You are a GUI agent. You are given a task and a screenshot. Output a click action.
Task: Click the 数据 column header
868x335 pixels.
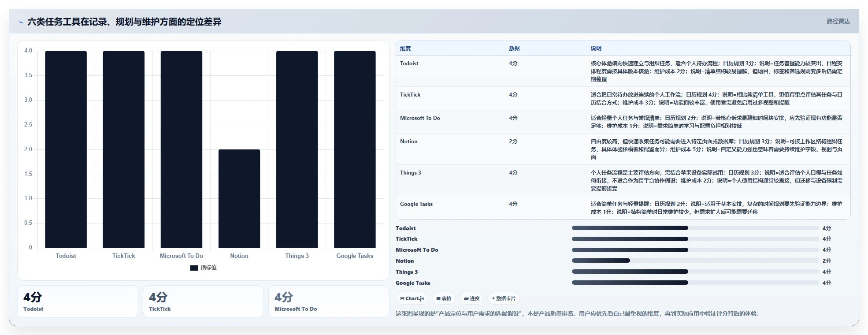[514, 48]
